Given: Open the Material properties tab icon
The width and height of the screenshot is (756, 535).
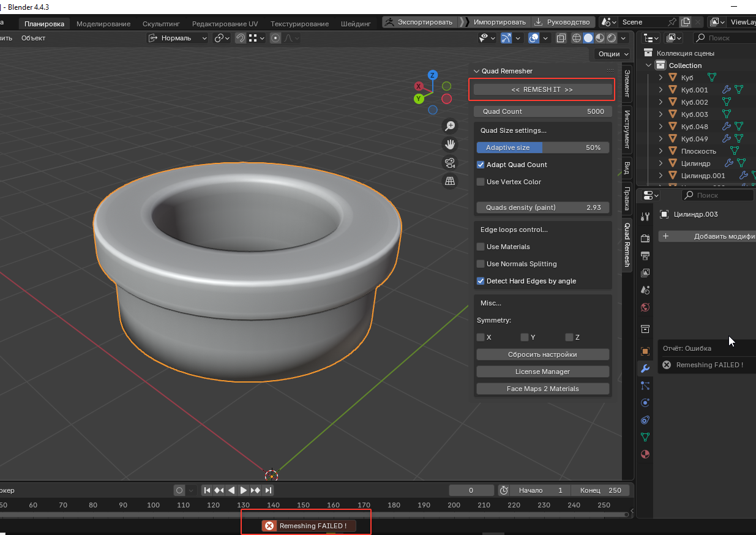Looking at the screenshot, I should pos(645,454).
